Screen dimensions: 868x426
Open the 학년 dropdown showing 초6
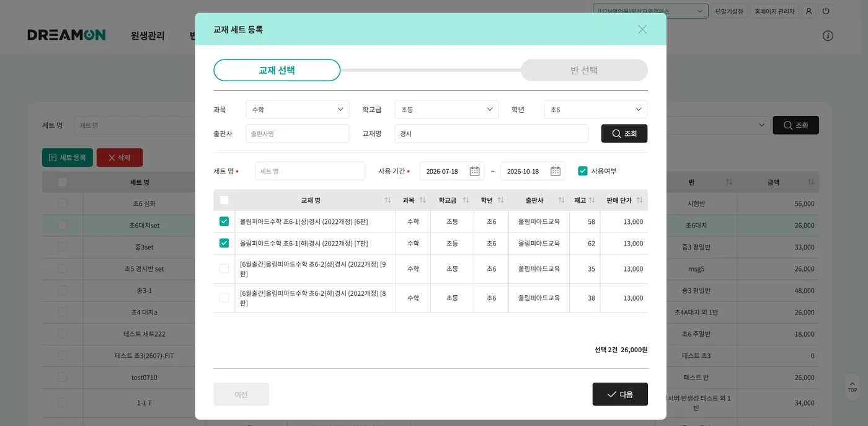tap(596, 109)
